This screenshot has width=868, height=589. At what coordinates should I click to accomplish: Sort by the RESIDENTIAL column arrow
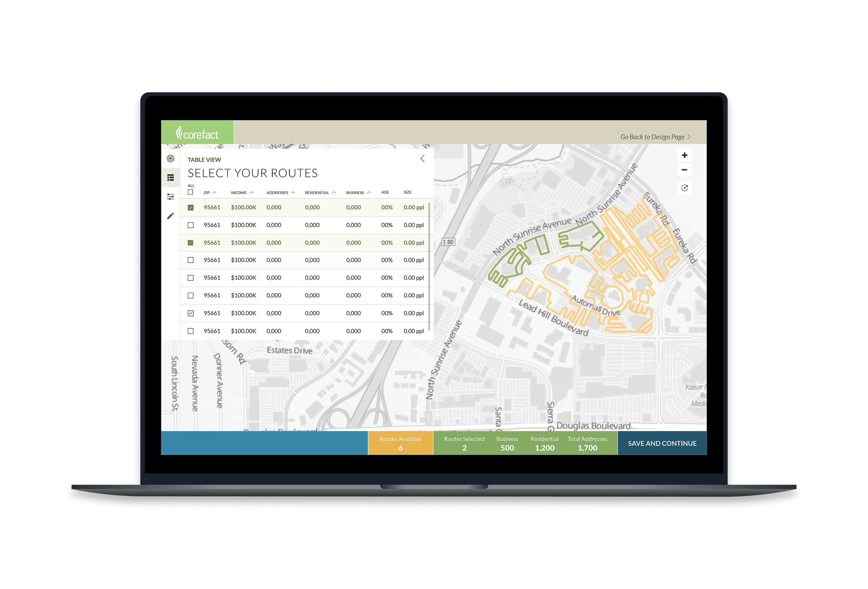click(x=334, y=193)
